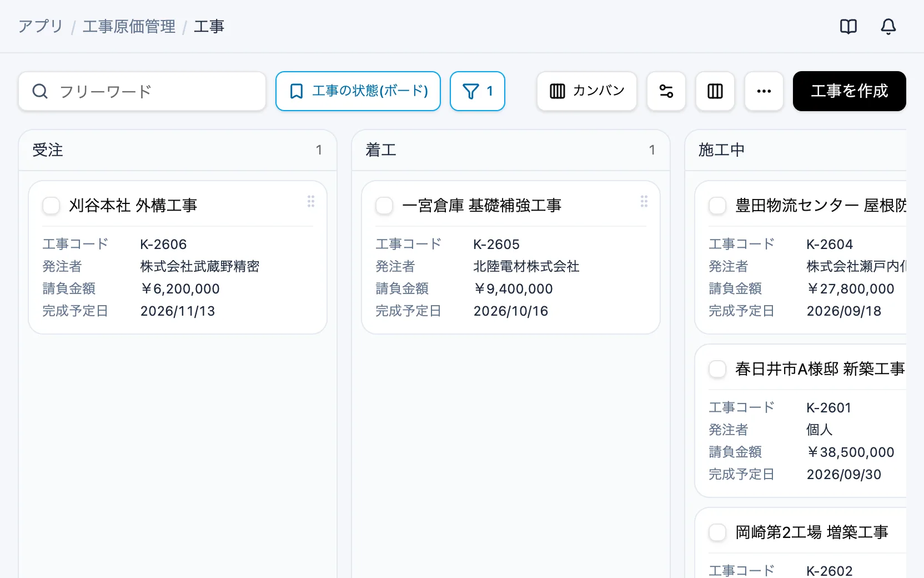Tick the checkbox for 春日井市A様邸 新築工事
The height and width of the screenshot is (578, 924).
[717, 369]
